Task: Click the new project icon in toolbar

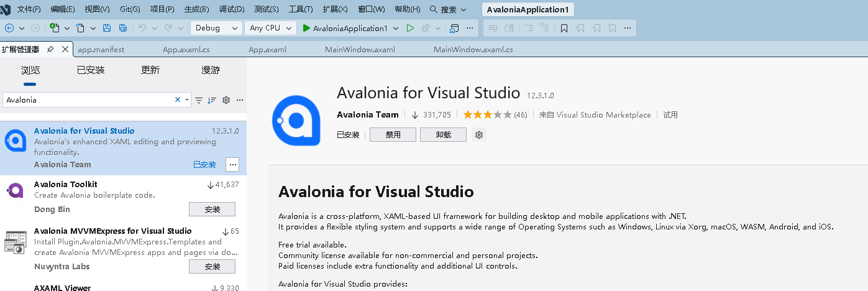Action: (54, 28)
